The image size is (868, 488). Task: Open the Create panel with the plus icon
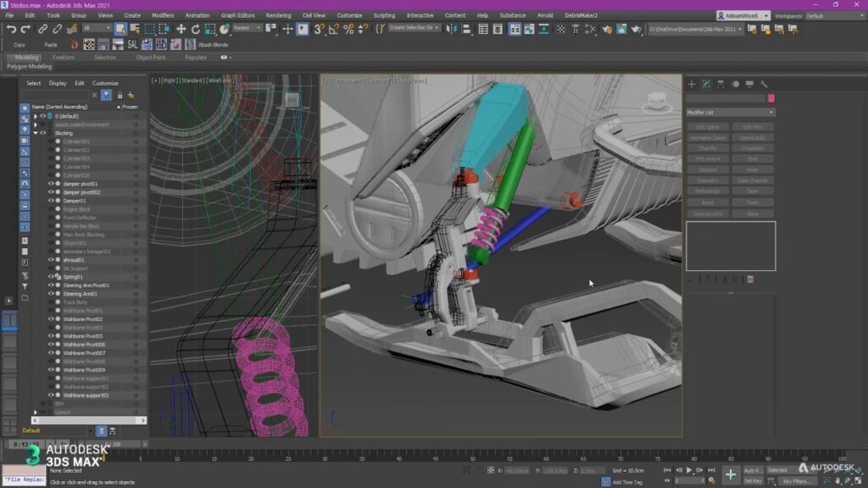[x=691, y=84]
